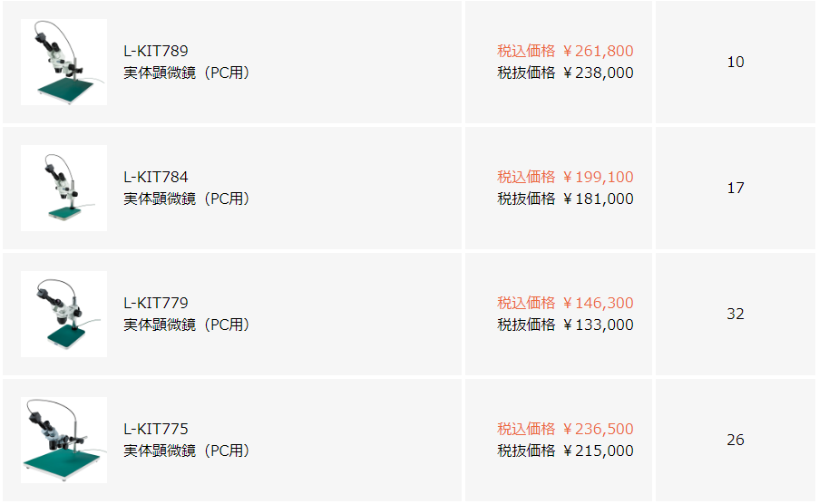This screenshot has width=819, height=504.
Task: Open the L-KIT779 microscope product image
Action: [63, 314]
